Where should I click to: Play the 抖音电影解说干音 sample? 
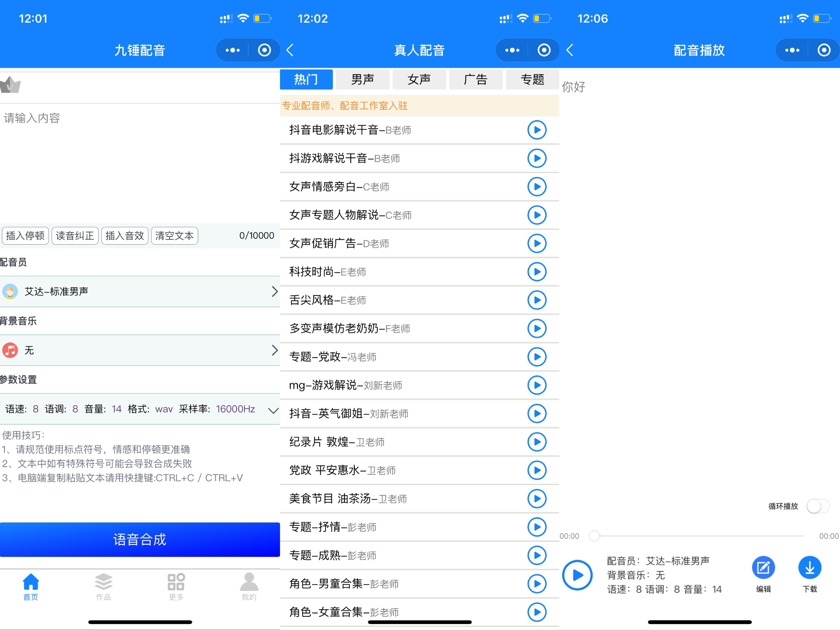[537, 130]
